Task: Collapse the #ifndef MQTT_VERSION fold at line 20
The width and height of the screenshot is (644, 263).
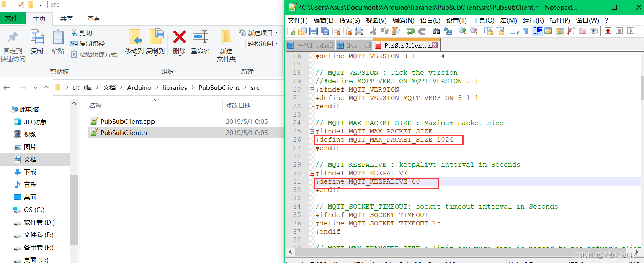Action: (312, 89)
